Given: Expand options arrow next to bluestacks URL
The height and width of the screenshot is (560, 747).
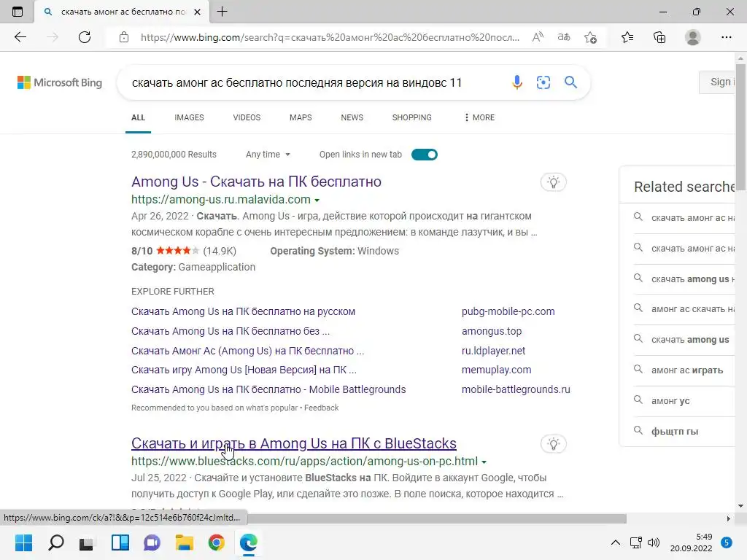Looking at the screenshot, I should [x=484, y=462].
